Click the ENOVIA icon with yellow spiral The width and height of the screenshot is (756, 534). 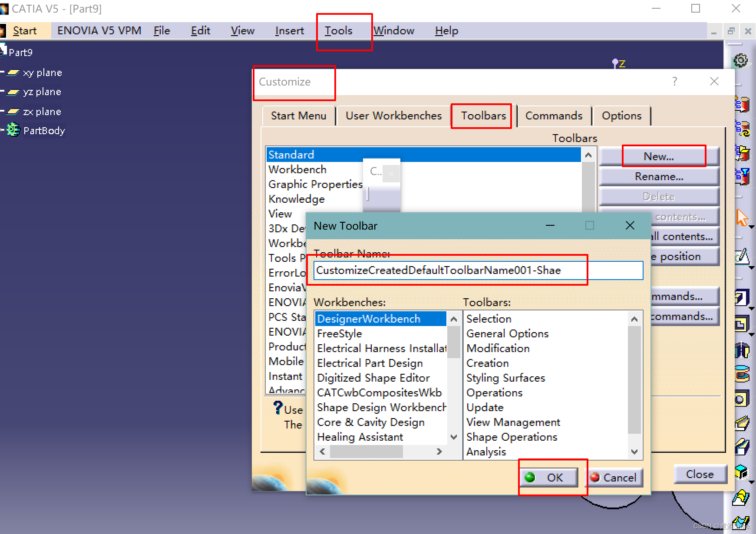click(x=742, y=129)
